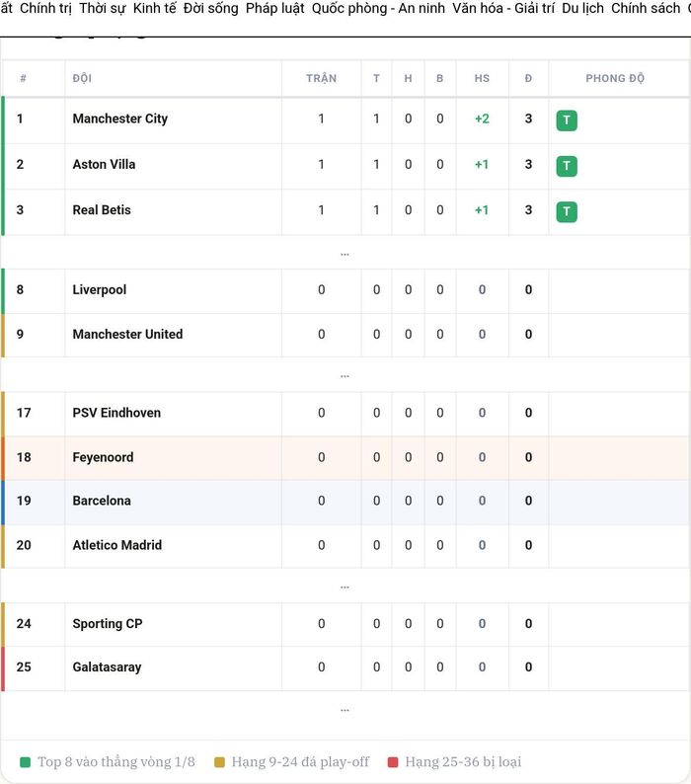Image resolution: width=691 pixels, height=784 pixels.
Task: Open the Kinh tế menu item
Action: (x=155, y=8)
